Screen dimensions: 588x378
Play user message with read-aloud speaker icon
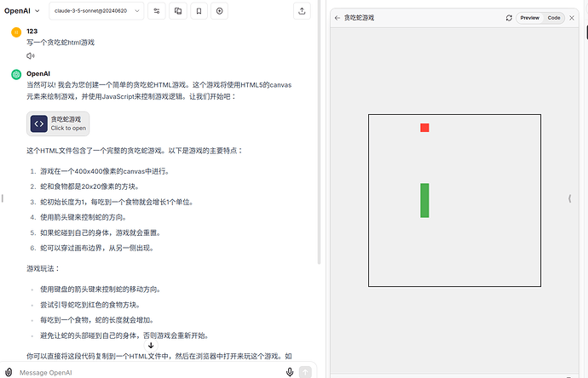point(31,56)
